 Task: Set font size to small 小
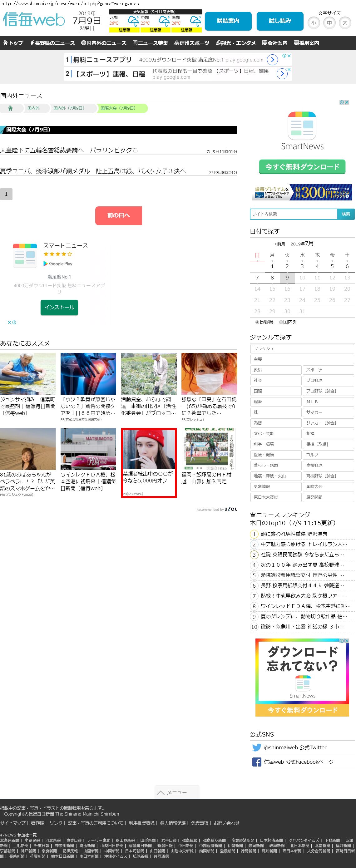pos(314,23)
